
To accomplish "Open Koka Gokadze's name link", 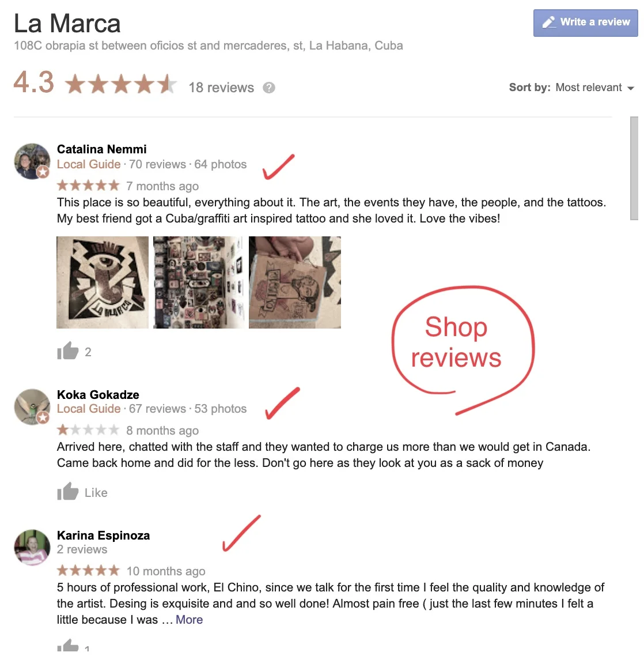I will 98,394.
